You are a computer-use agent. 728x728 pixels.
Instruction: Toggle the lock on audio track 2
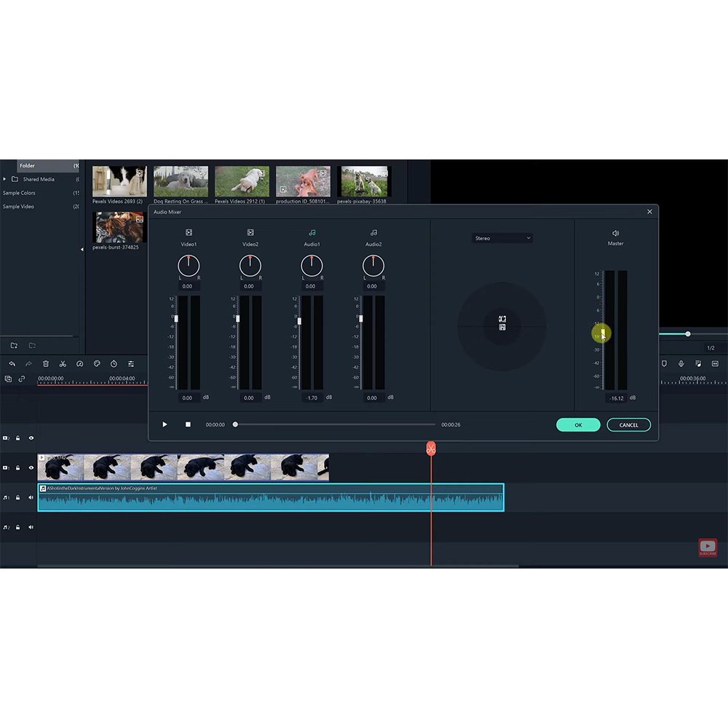(x=18, y=527)
